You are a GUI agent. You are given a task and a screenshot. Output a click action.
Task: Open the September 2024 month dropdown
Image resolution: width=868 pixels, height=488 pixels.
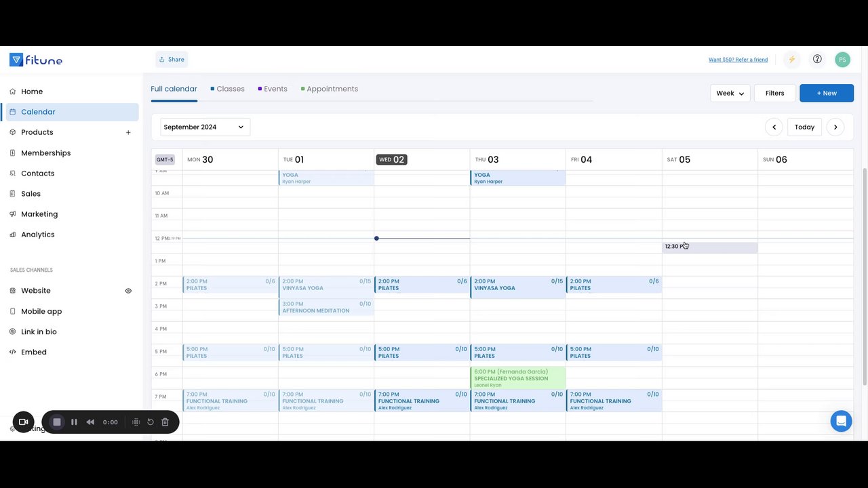coord(205,127)
